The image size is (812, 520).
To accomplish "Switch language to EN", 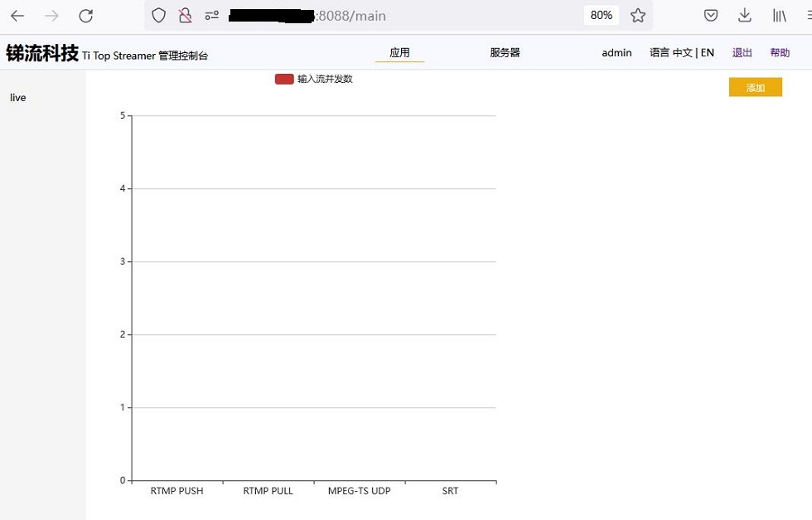I will coord(708,52).
